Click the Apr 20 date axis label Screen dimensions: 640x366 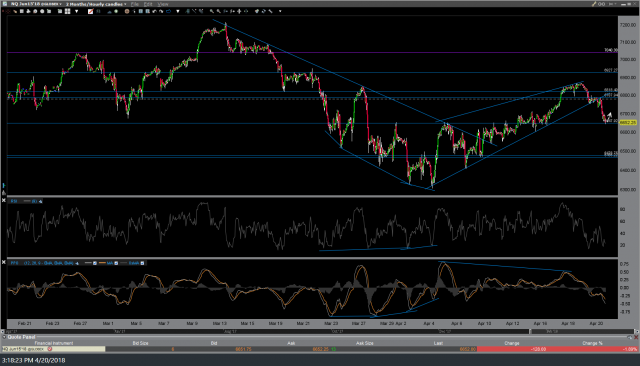(x=596, y=323)
